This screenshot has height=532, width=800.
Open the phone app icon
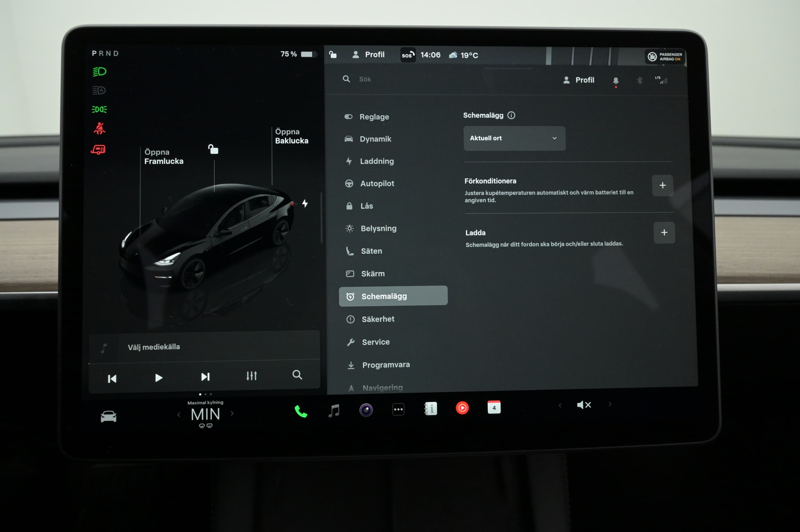300,411
